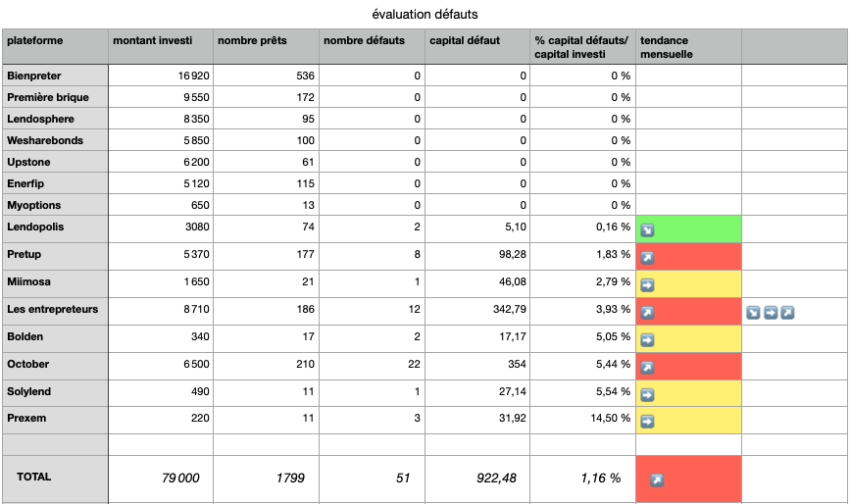Click the middle right-arrow icon beside Les entrepreteurs

coord(771,313)
